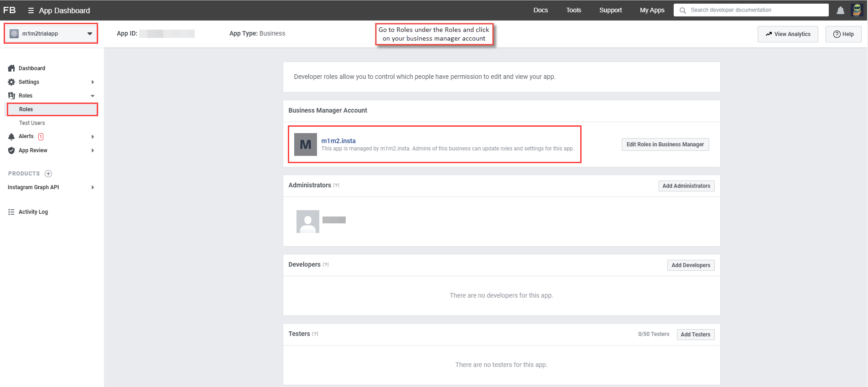This screenshot has height=387, width=868.
Task: Click the Alerts bell icon in sidebar
Action: pyautogui.click(x=11, y=136)
